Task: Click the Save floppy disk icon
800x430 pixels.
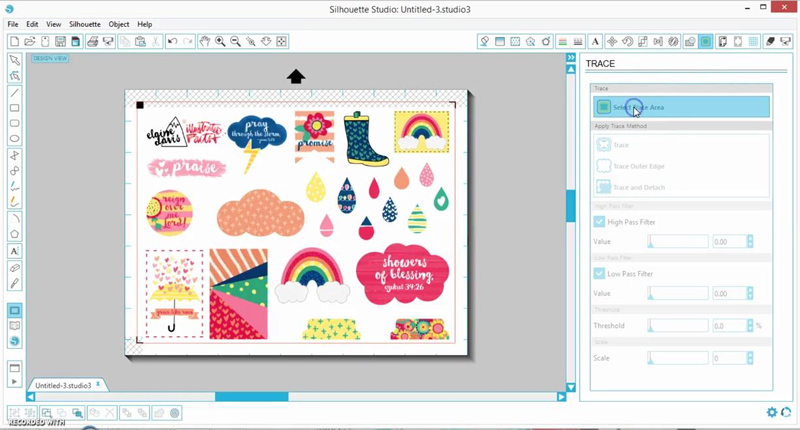Action: [x=60, y=41]
